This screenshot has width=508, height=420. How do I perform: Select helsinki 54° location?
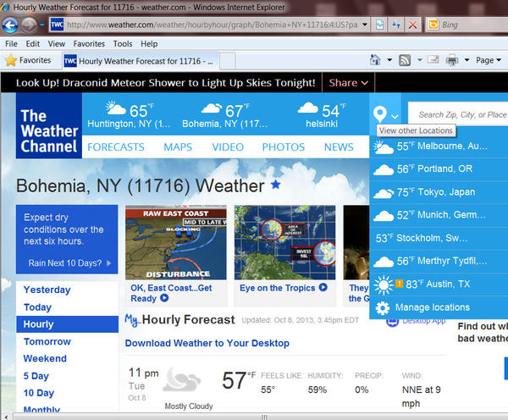pyautogui.click(x=322, y=115)
